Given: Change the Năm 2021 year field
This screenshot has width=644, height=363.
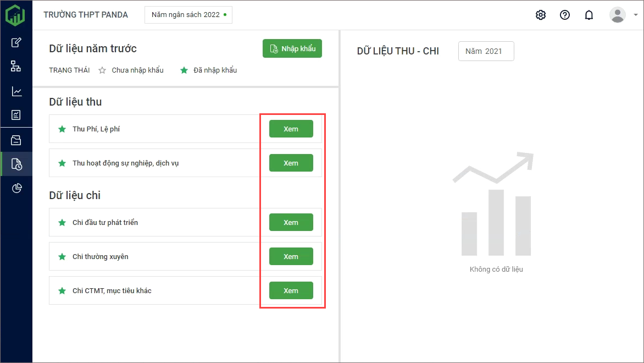Looking at the screenshot, I should tap(486, 51).
